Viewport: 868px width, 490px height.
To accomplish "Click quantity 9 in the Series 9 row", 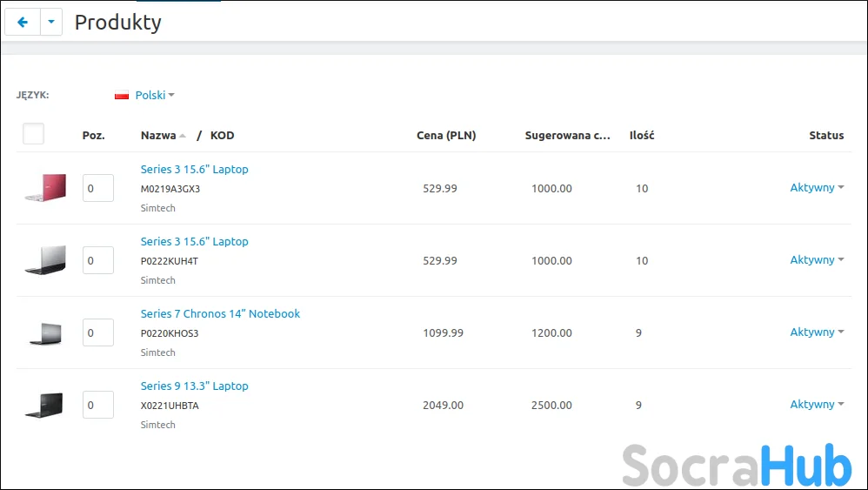I will tap(638, 406).
